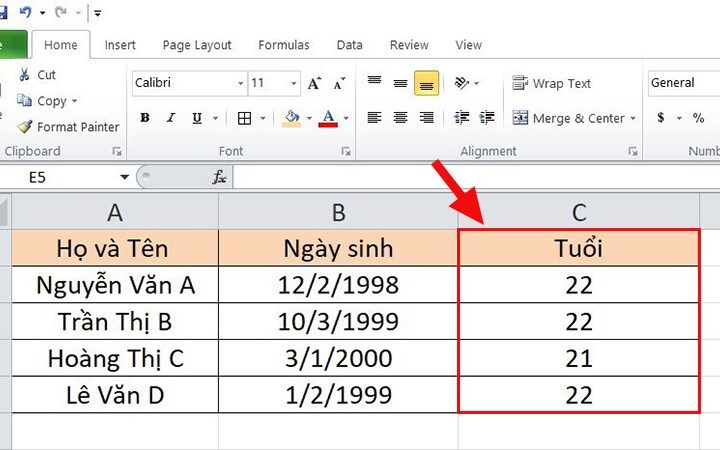
Task: Toggle Bold formatting
Action: [x=145, y=118]
